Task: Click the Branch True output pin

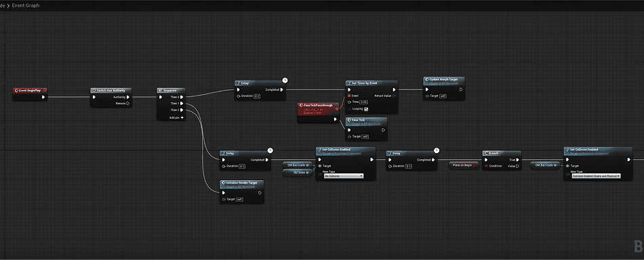Action: click(517, 160)
